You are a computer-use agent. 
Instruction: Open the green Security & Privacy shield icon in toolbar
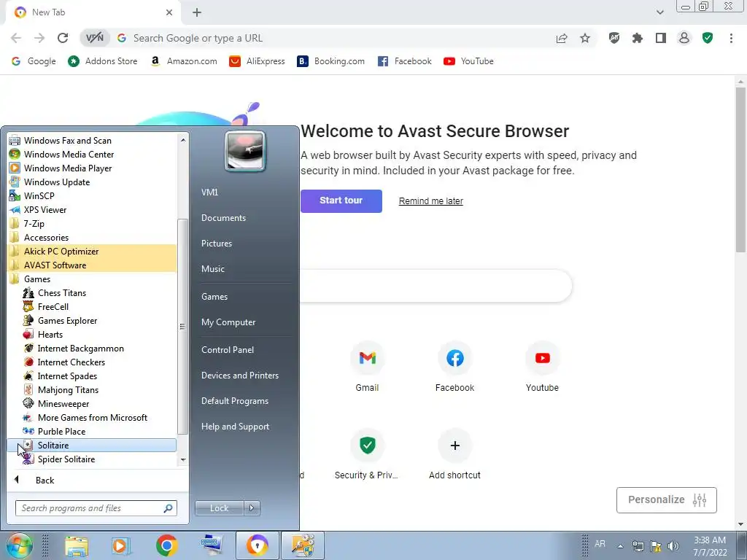point(708,38)
